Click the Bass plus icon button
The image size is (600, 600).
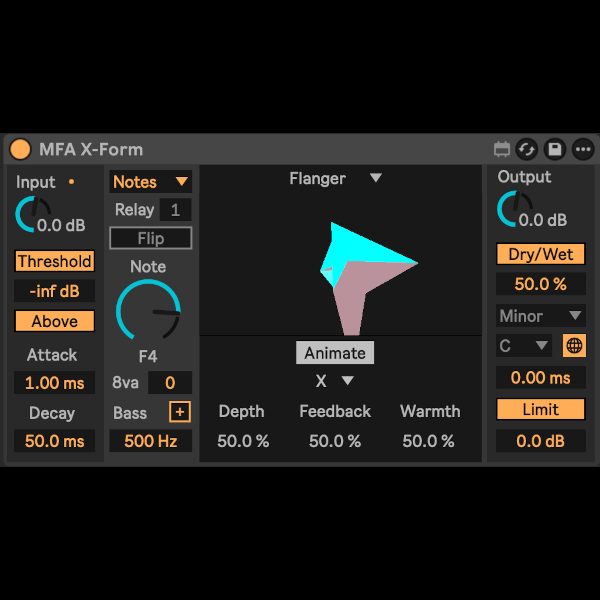(180, 412)
